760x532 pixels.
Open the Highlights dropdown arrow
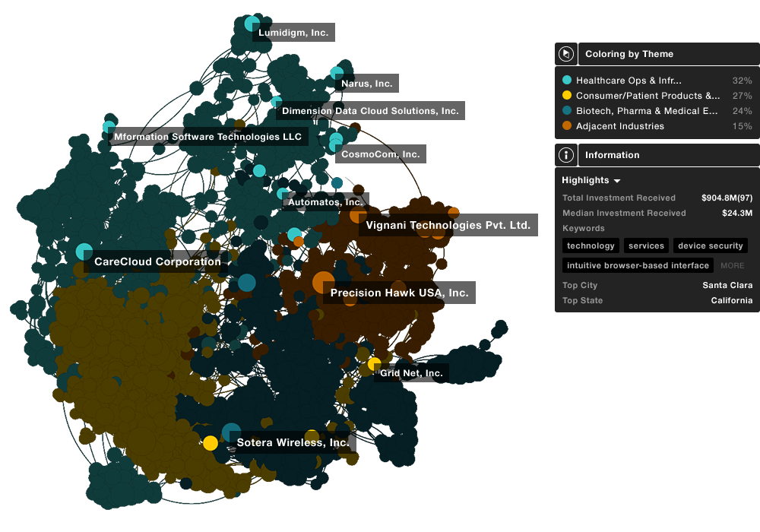tap(617, 181)
